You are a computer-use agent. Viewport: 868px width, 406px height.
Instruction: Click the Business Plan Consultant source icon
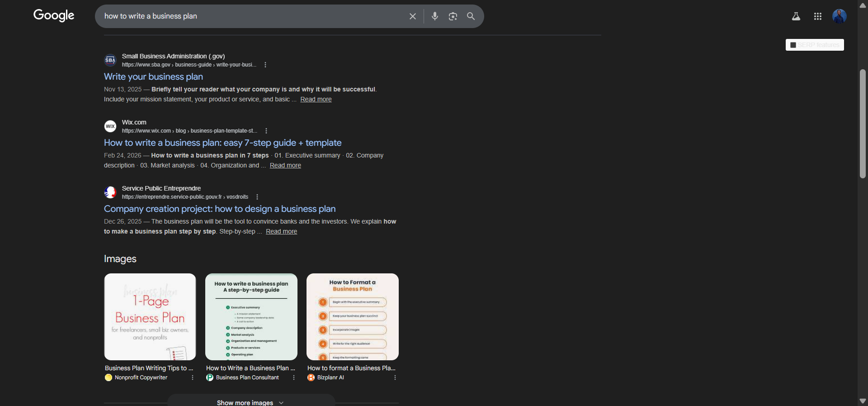[x=210, y=377]
